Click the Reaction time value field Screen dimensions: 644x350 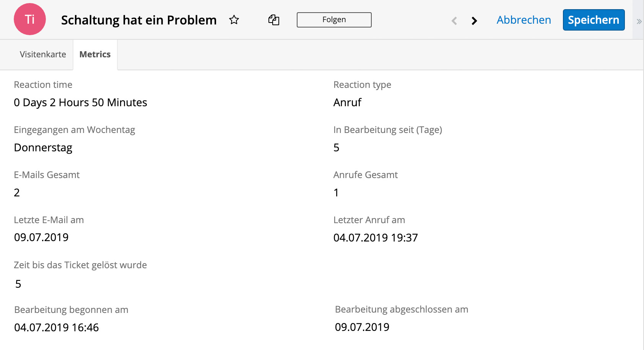(80, 102)
